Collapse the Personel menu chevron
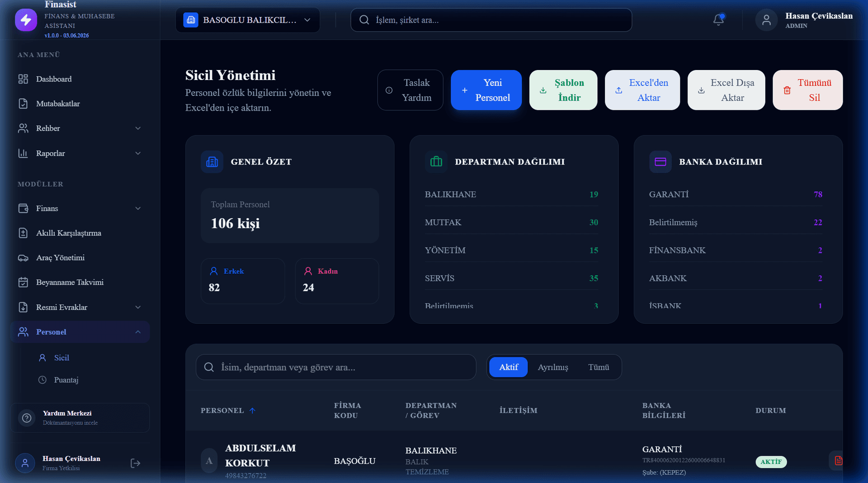The height and width of the screenshot is (483, 868). pos(138,332)
